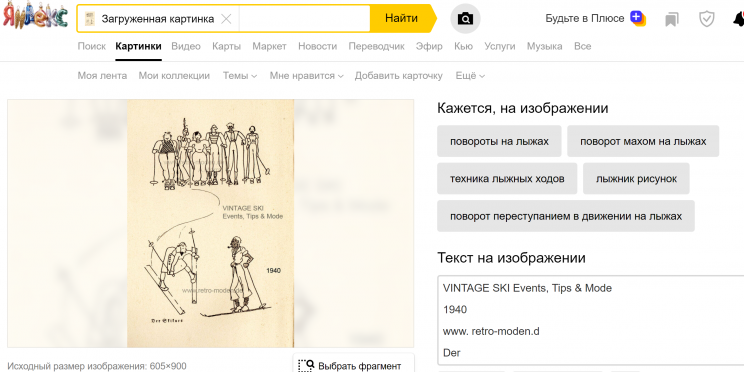Click the uploaded vintage ski illustration
Screen dimensions: 744x372
coord(210,223)
